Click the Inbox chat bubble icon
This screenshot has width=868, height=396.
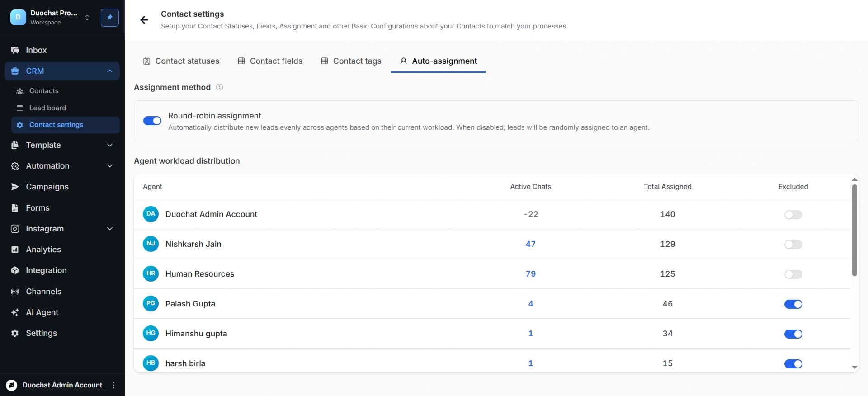pyautogui.click(x=15, y=50)
